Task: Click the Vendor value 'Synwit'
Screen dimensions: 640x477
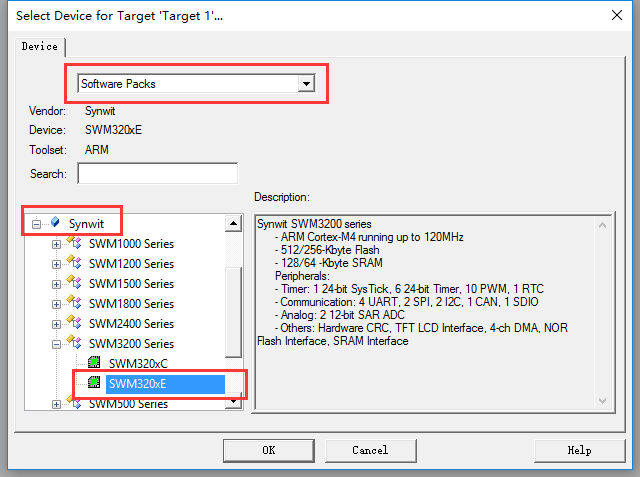Action: [100, 111]
